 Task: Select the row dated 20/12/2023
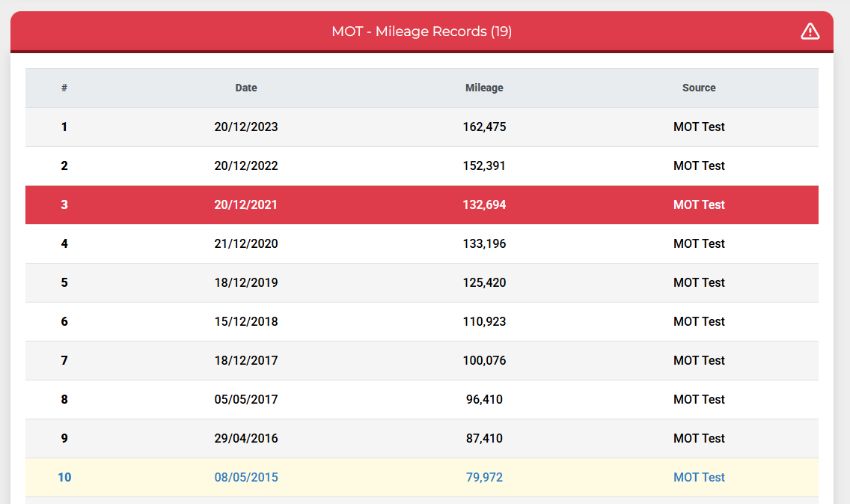point(422,127)
